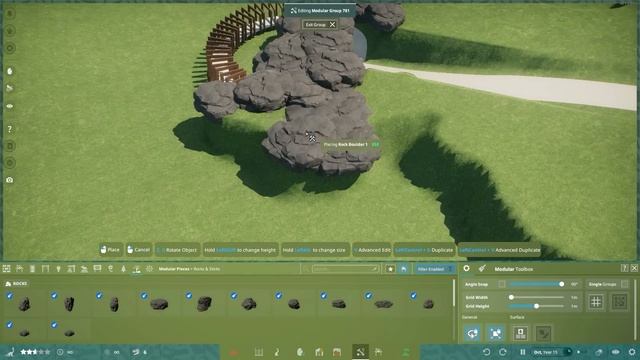Viewport: 640px width, 360px height.
Task: Click the Filter Enabled button
Action: (x=434, y=269)
